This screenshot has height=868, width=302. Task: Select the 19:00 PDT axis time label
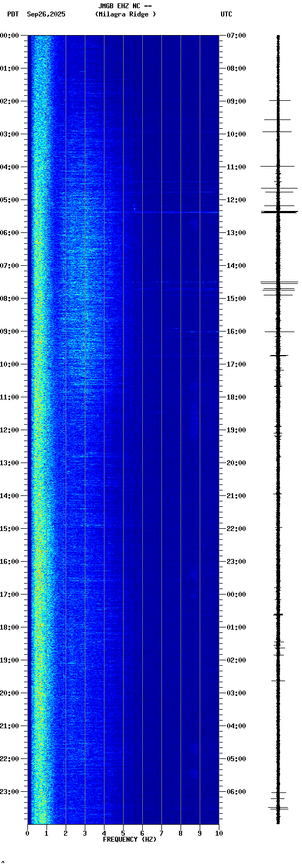point(9,660)
